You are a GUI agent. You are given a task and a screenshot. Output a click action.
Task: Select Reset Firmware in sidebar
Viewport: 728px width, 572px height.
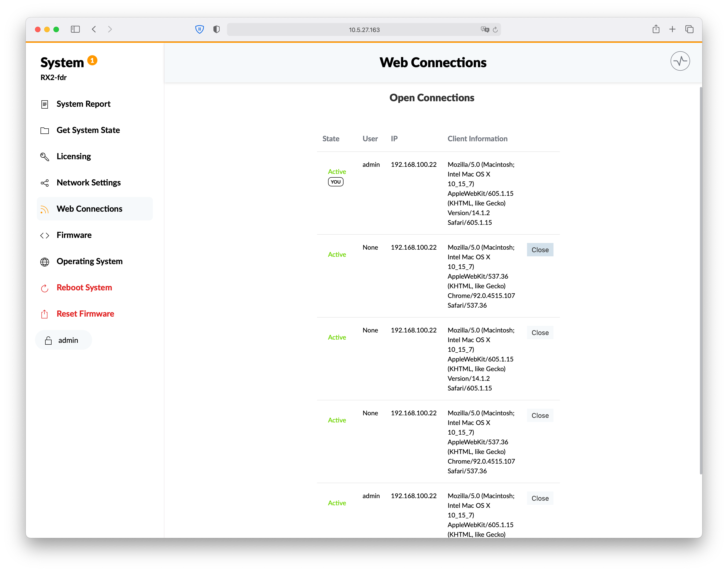tap(95, 314)
